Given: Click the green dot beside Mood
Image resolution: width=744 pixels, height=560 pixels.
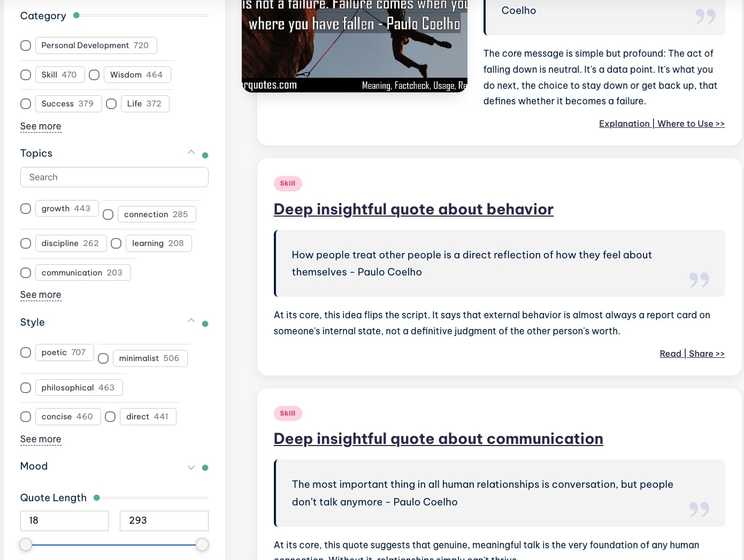Looking at the screenshot, I should [205, 468].
